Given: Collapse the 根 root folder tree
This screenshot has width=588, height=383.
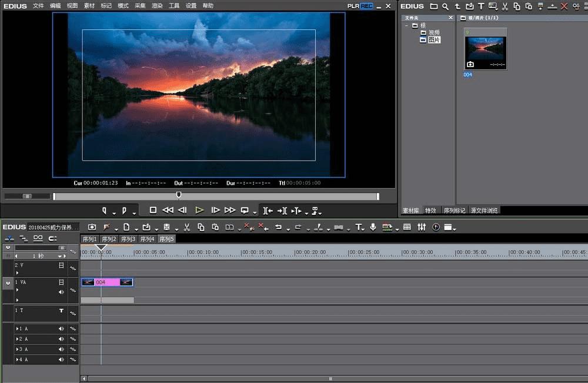Looking at the screenshot, I should (x=406, y=26).
